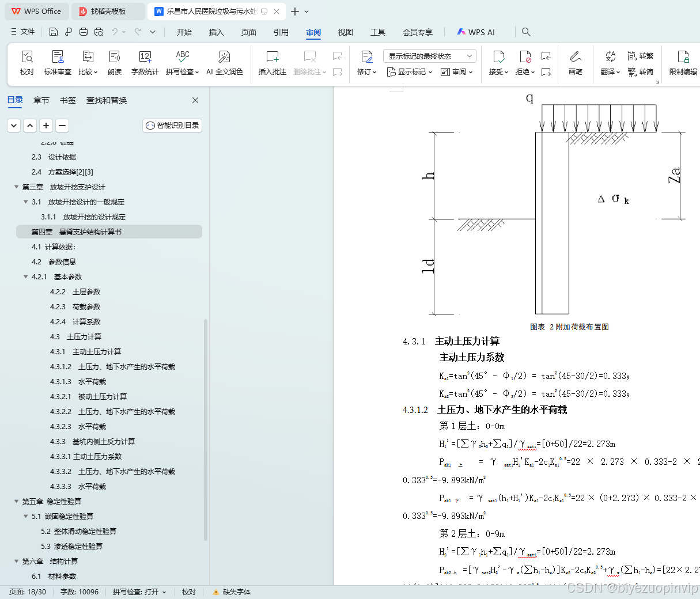The height and width of the screenshot is (599, 700).
Task: Click the undo arrow icon
Action: [115, 32]
